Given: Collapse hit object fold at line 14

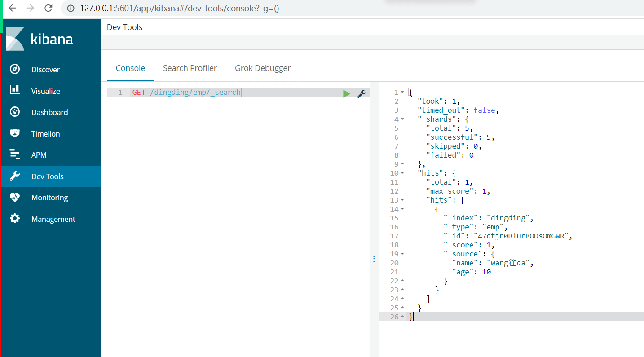Looking at the screenshot, I should tap(402, 209).
